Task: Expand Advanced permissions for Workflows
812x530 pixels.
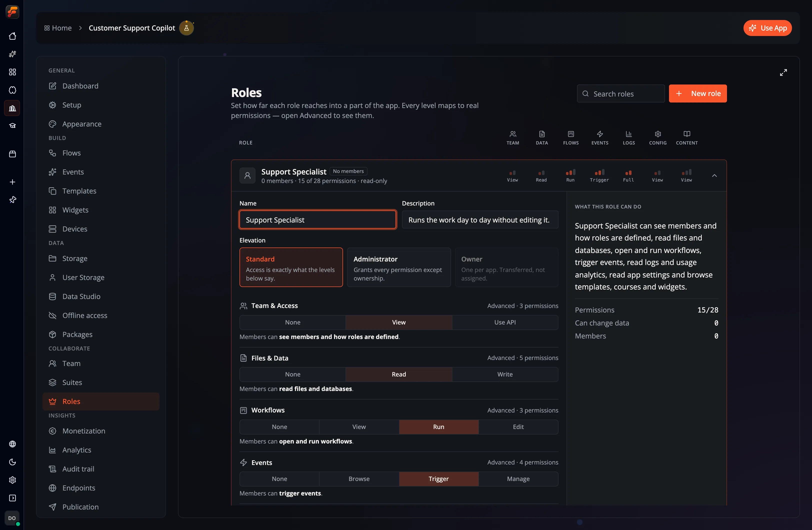Action: pos(523,410)
